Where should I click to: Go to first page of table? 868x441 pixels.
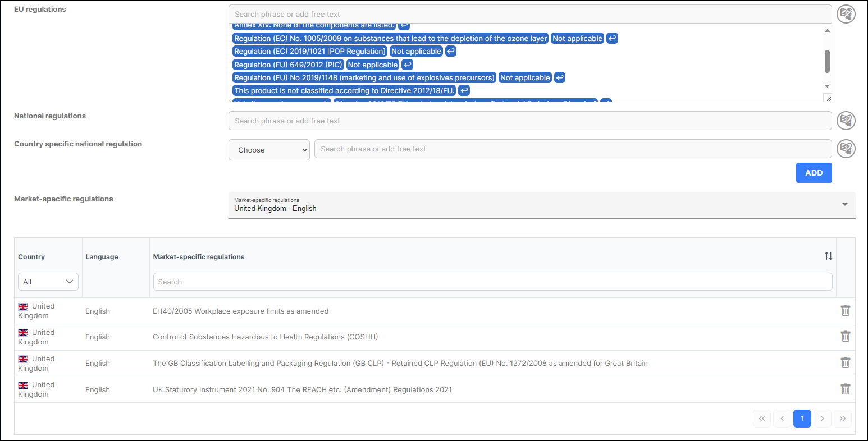click(x=762, y=419)
